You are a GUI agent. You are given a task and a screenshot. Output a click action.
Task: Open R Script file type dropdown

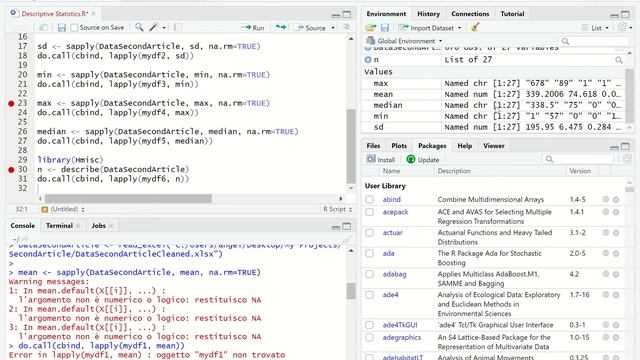coord(338,209)
